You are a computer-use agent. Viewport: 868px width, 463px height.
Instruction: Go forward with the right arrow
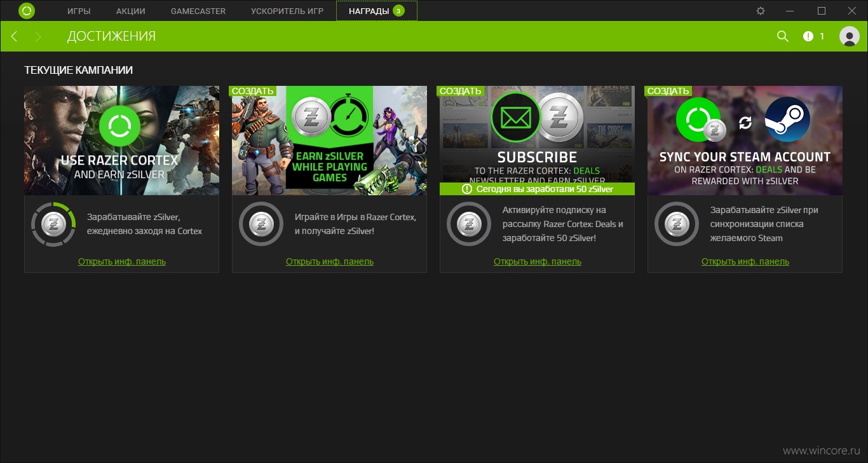(38, 36)
